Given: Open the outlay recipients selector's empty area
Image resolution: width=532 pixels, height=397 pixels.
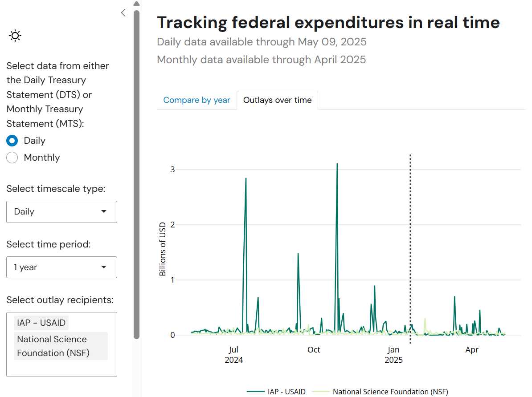Looking at the screenshot, I should pos(61,368).
